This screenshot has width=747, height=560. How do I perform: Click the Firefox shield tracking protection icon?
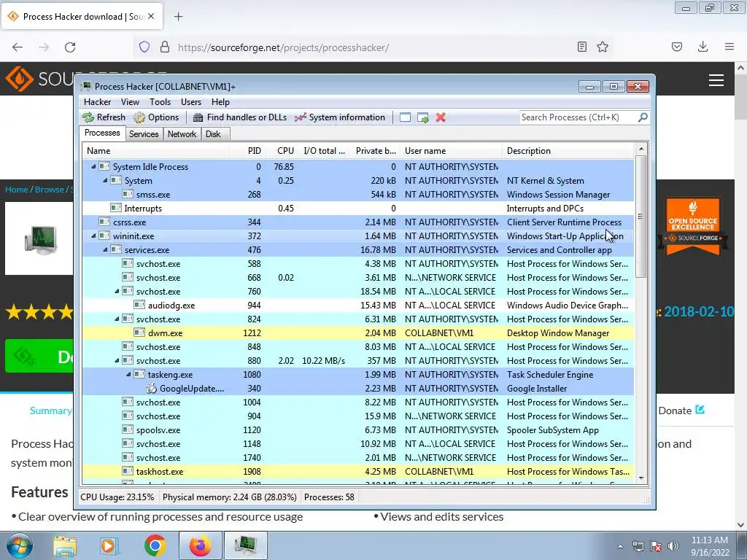[144, 47]
